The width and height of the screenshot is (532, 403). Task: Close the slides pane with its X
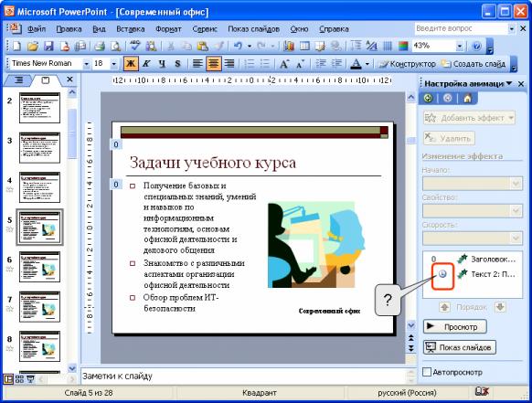[69, 79]
